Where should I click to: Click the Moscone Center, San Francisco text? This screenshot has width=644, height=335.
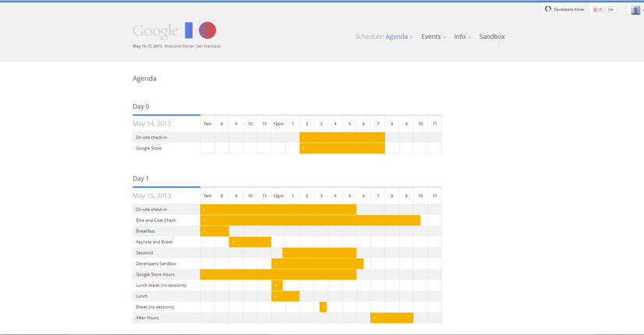(x=193, y=47)
